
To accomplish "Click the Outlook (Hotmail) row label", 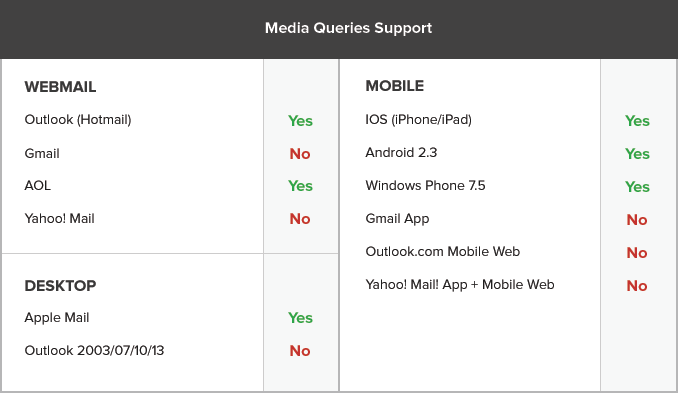I will pos(78,119).
